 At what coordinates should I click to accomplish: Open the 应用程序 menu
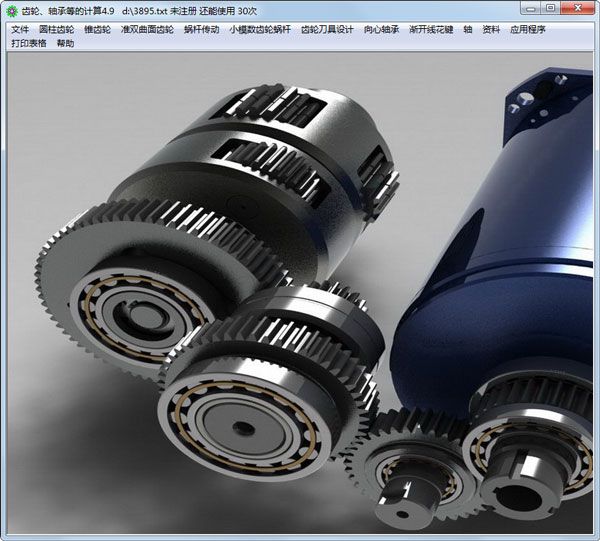528,30
